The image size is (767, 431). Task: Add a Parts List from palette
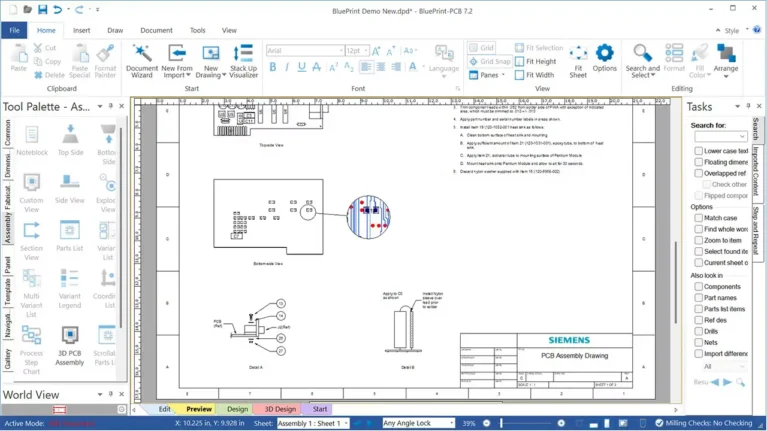(69, 236)
